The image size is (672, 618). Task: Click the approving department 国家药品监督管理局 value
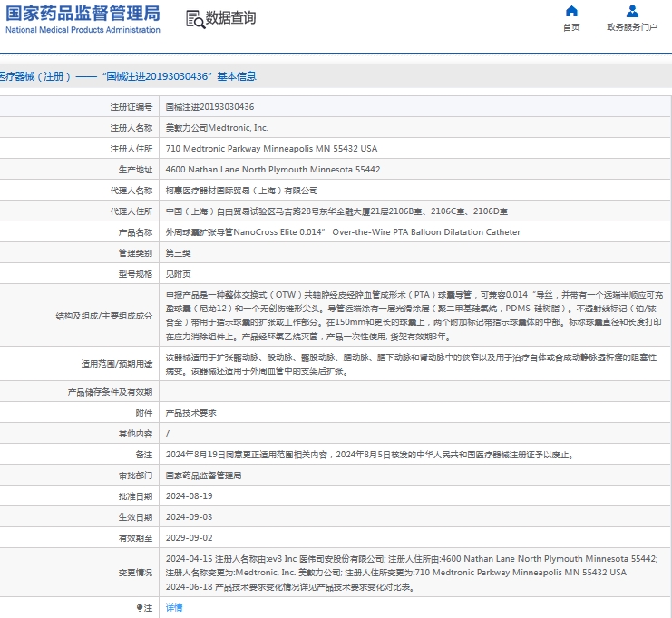pyautogui.click(x=203, y=476)
